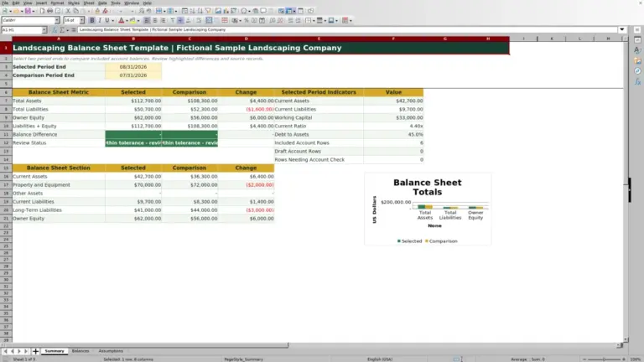
Task: Open the Data menu
Action: pyautogui.click(x=102, y=3)
